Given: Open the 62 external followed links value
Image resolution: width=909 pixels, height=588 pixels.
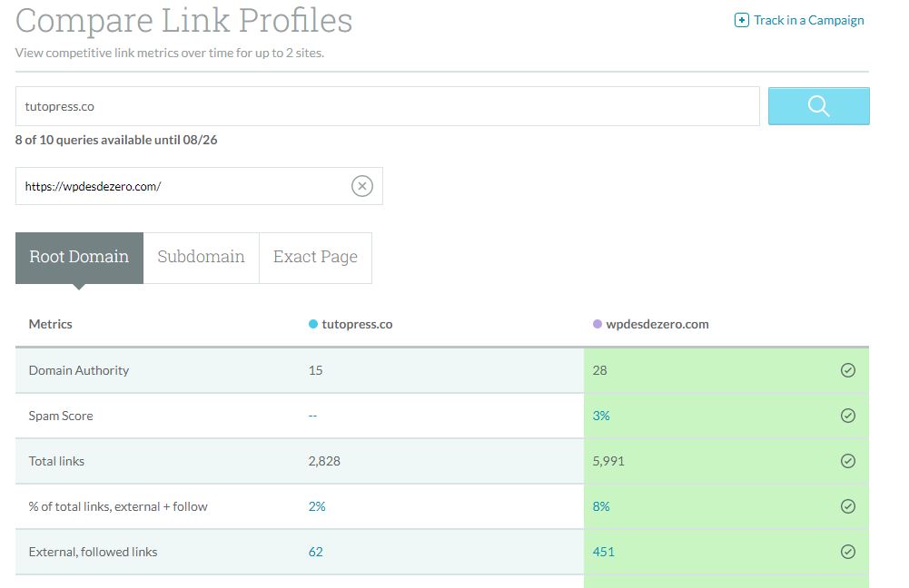Looking at the screenshot, I should 315,552.
